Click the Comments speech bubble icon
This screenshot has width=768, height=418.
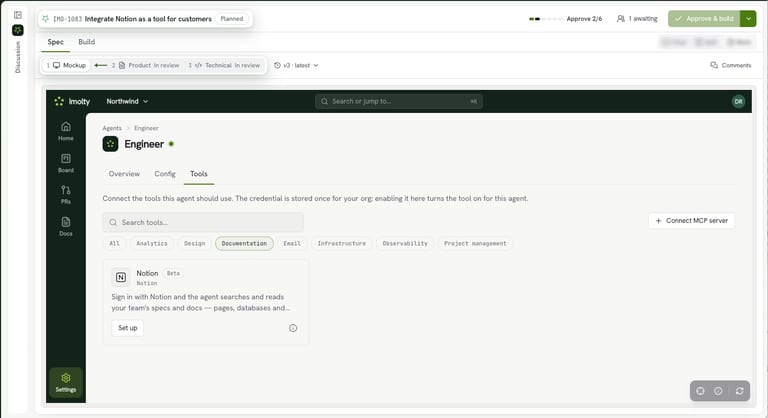coord(714,65)
